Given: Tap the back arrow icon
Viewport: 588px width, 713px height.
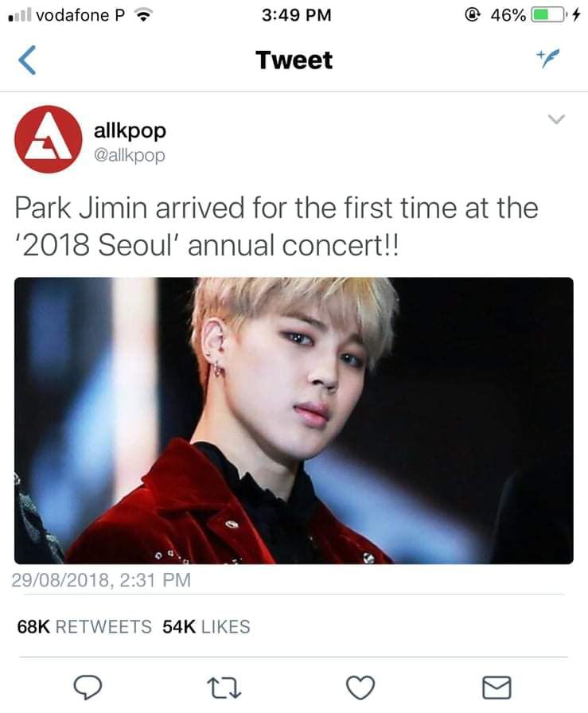Looking at the screenshot, I should click(27, 60).
